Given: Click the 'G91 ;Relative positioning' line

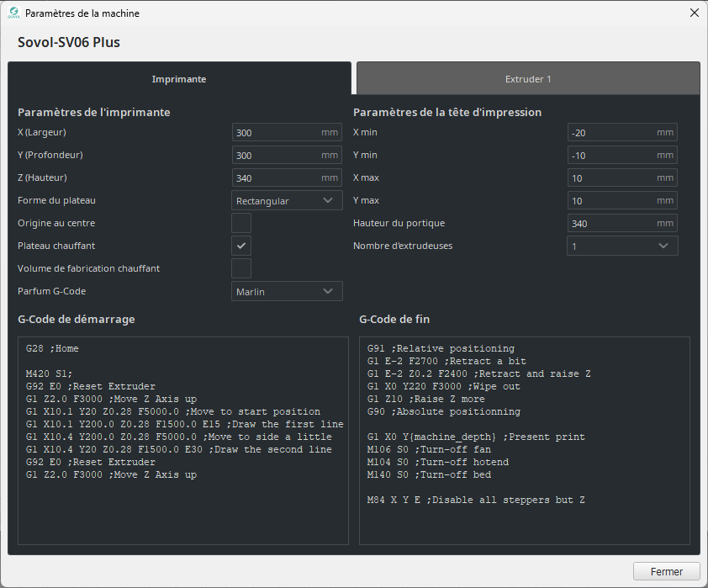Looking at the screenshot, I should [x=441, y=348].
